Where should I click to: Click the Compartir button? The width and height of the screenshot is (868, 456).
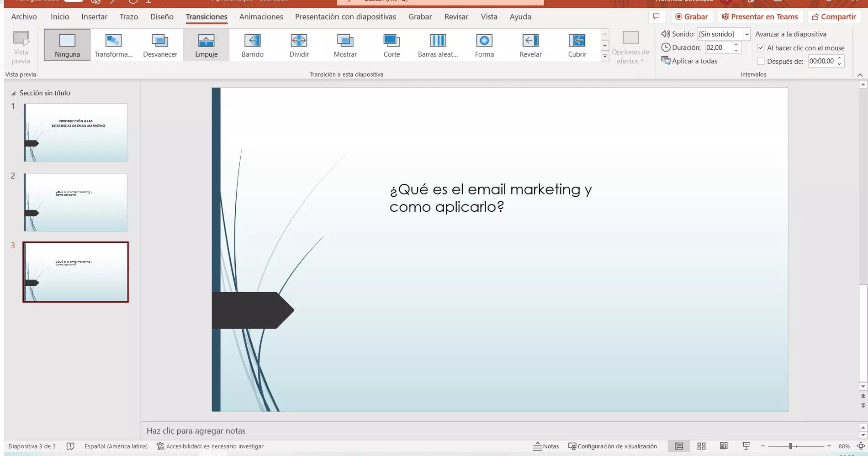pos(834,17)
